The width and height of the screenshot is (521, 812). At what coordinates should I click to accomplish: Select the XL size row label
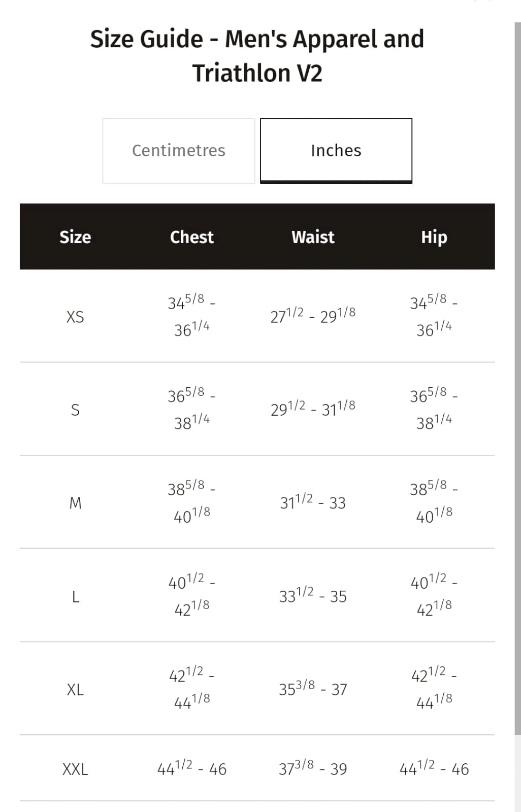(x=75, y=690)
